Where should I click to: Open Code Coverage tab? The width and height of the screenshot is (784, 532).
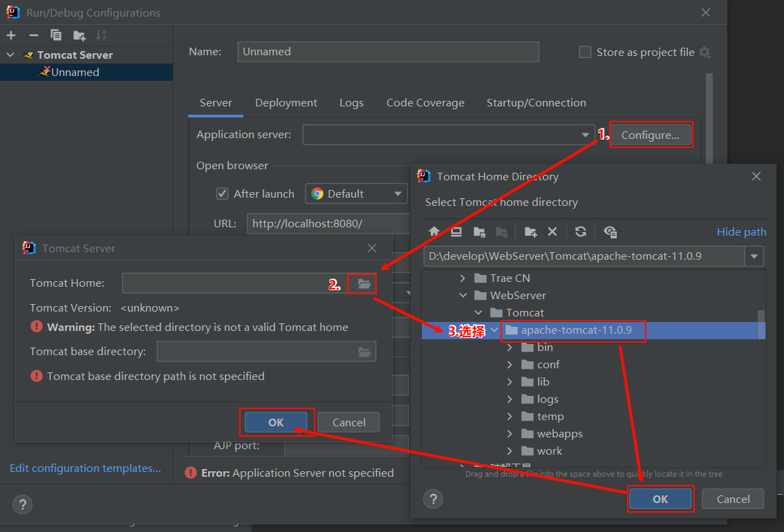point(425,103)
